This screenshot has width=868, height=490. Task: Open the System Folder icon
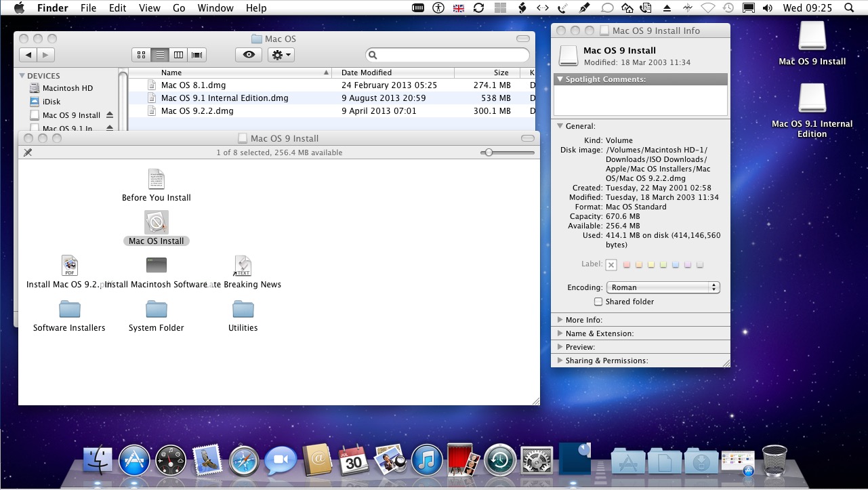pyautogui.click(x=157, y=309)
